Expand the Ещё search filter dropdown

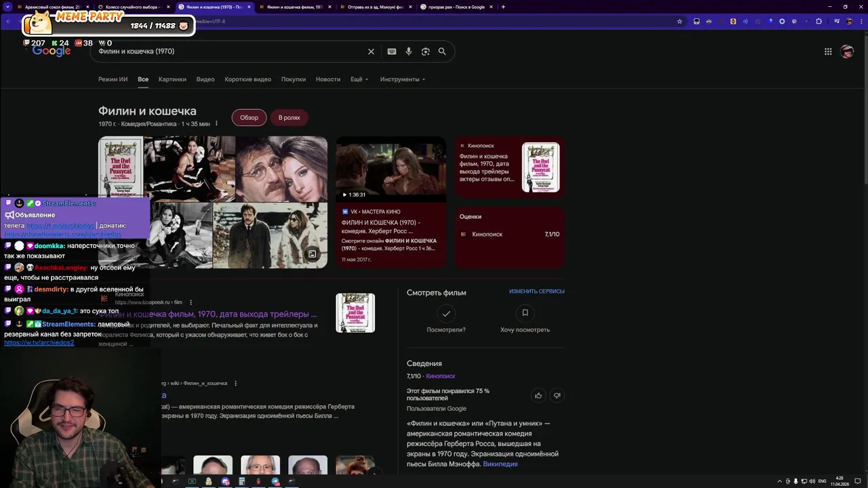click(359, 79)
